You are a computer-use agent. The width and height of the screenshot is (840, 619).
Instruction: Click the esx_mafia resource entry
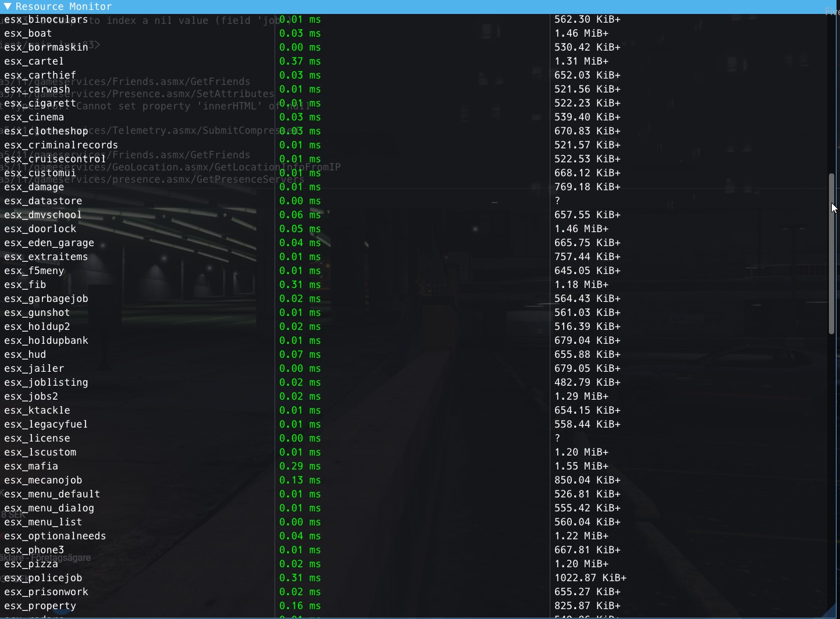coord(31,466)
